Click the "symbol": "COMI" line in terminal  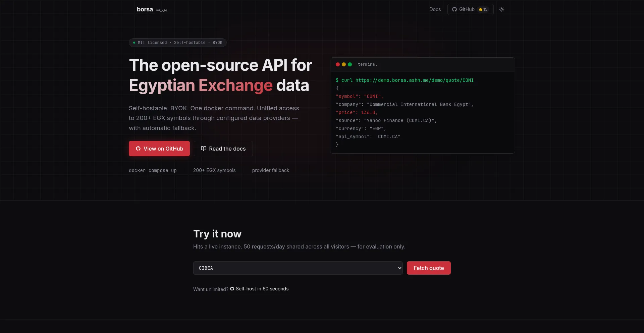click(x=360, y=96)
